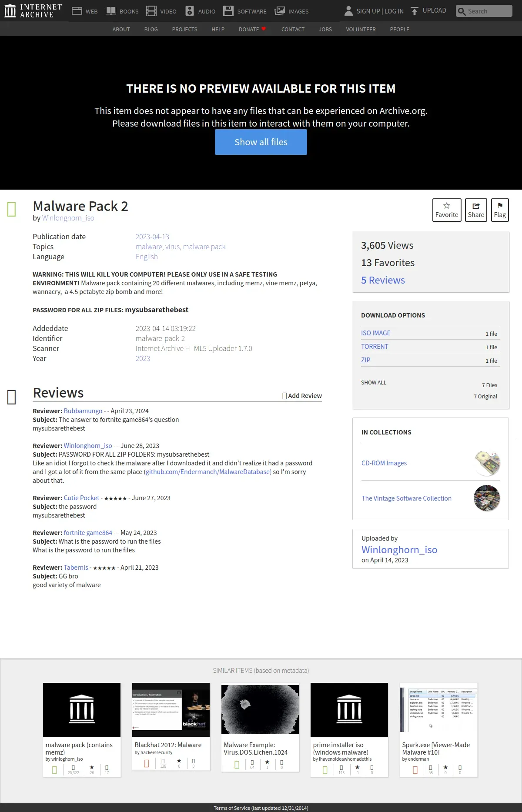Click the Add Review pencil icon
Image resolution: width=522 pixels, height=812 pixels.
click(284, 396)
